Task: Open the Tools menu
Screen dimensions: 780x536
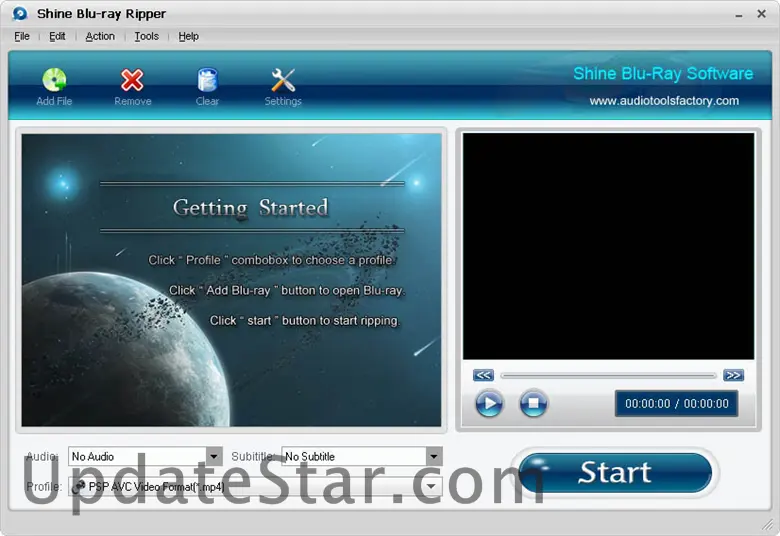Action: (x=146, y=36)
